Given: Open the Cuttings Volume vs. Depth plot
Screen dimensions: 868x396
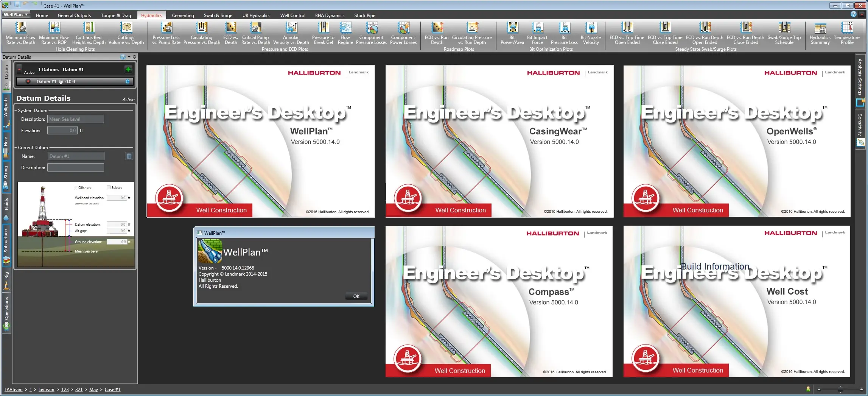Looking at the screenshot, I should tap(126, 33).
